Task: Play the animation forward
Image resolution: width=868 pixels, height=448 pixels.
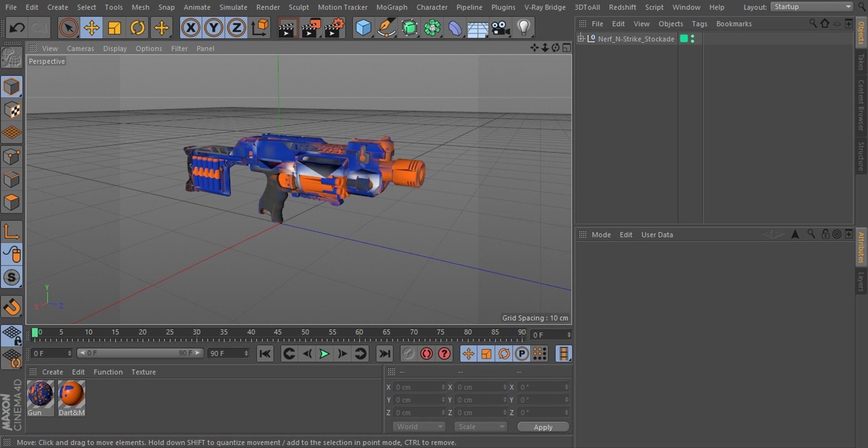Action: (x=324, y=354)
